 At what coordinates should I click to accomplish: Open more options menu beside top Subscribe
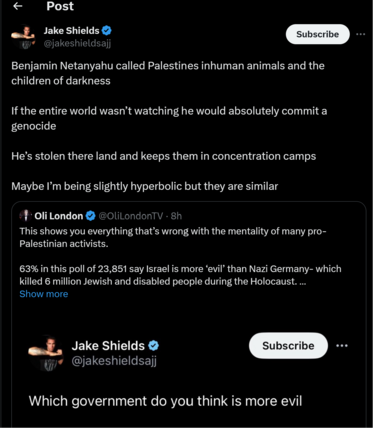click(x=361, y=34)
